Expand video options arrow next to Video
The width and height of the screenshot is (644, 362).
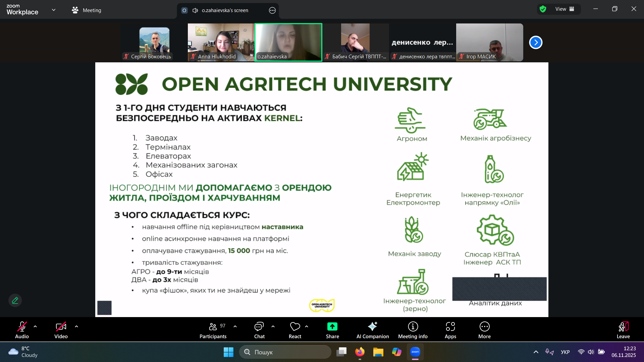[76, 326]
